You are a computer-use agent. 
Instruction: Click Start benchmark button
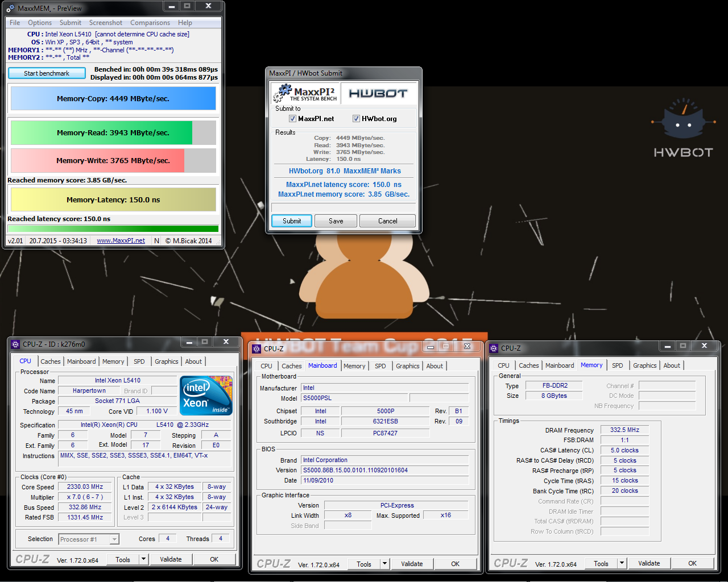(x=47, y=73)
